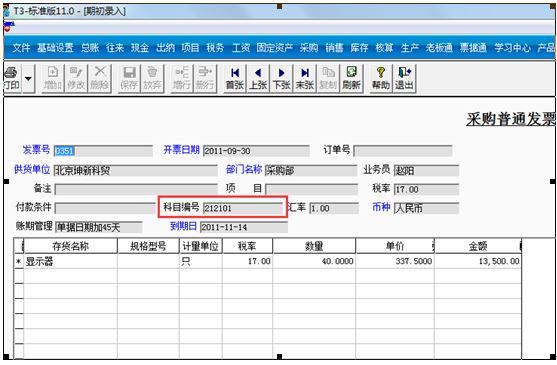The height and width of the screenshot is (365, 557).
Task: Open Help (帮助) from toolbar
Action: click(380, 78)
